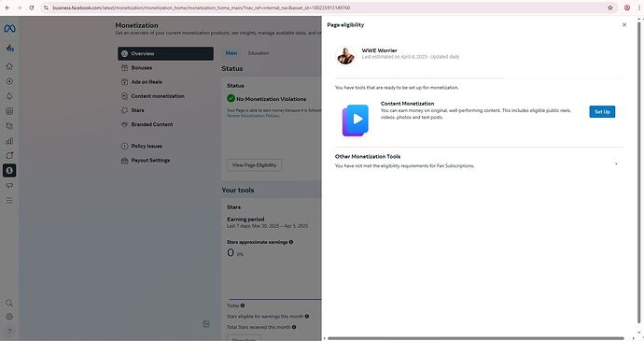644x341 pixels.
Task: Click the Content Monetization play icon
Action: point(356,121)
